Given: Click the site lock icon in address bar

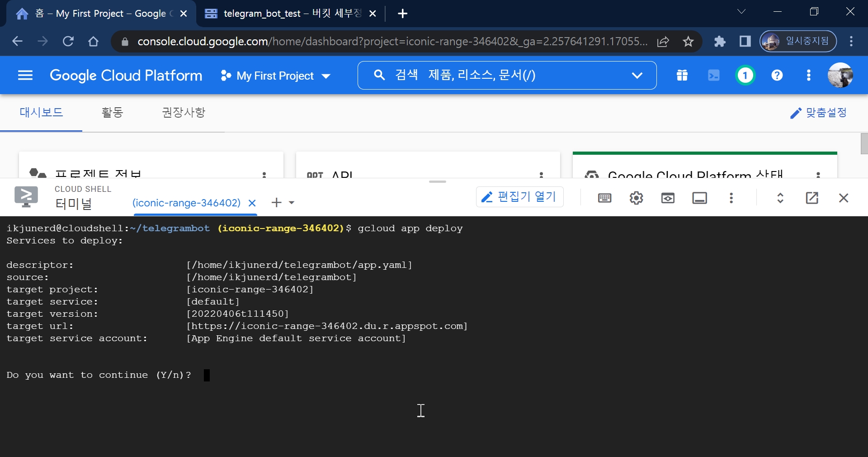Looking at the screenshot, I should click(x=125, y=42).
